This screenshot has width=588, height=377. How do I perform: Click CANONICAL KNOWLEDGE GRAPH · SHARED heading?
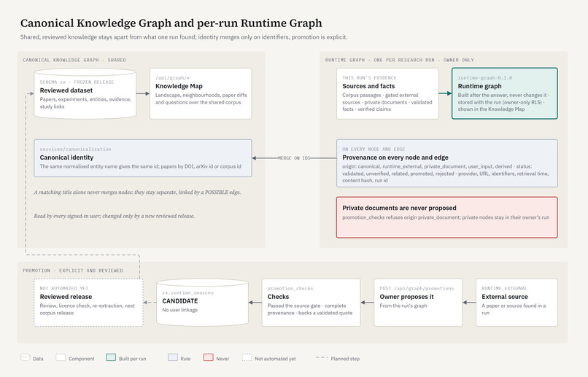(x=74, y=60)
